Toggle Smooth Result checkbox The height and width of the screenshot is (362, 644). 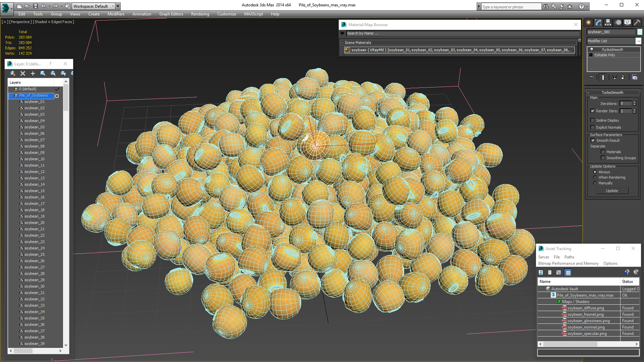pyautogui.click(x=593, y=140)
